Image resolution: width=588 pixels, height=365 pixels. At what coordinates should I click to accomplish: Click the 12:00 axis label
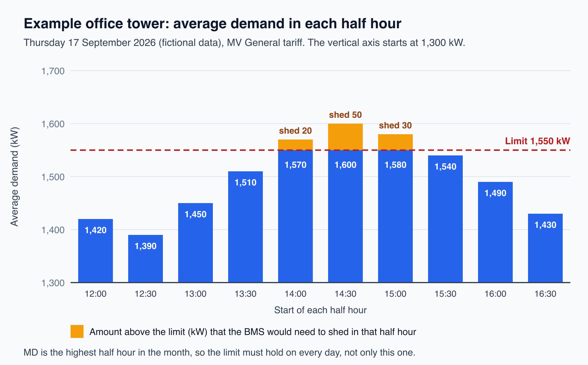[96, 294]
